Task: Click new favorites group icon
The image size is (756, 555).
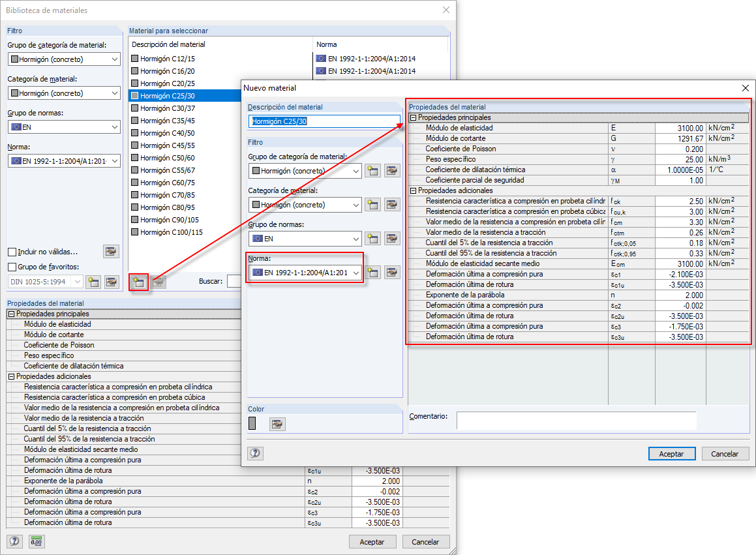Action: (93, 282)
